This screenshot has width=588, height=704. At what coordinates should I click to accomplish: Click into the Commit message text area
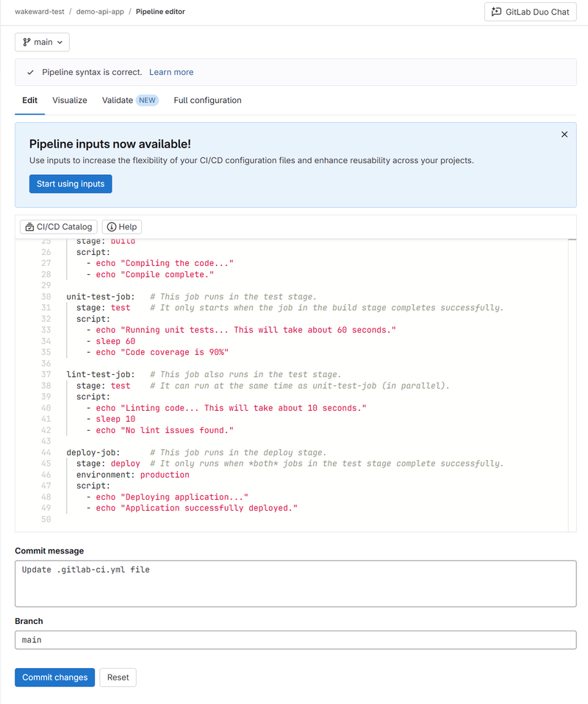pos(295,583)
